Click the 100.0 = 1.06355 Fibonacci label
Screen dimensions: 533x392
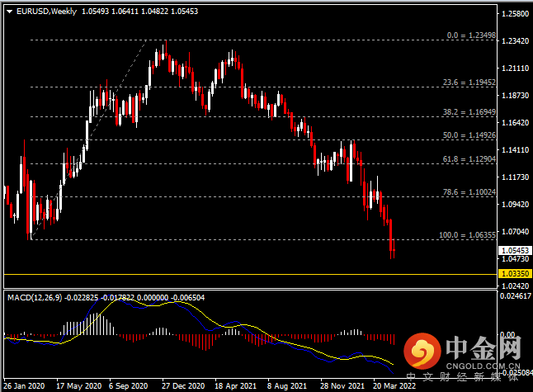[x=467, y=235]
